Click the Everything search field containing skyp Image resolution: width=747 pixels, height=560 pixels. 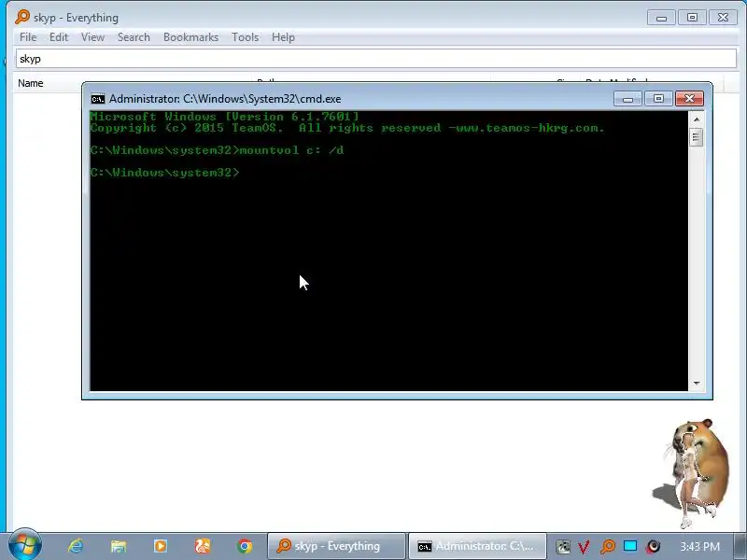[x=376, y=59]
